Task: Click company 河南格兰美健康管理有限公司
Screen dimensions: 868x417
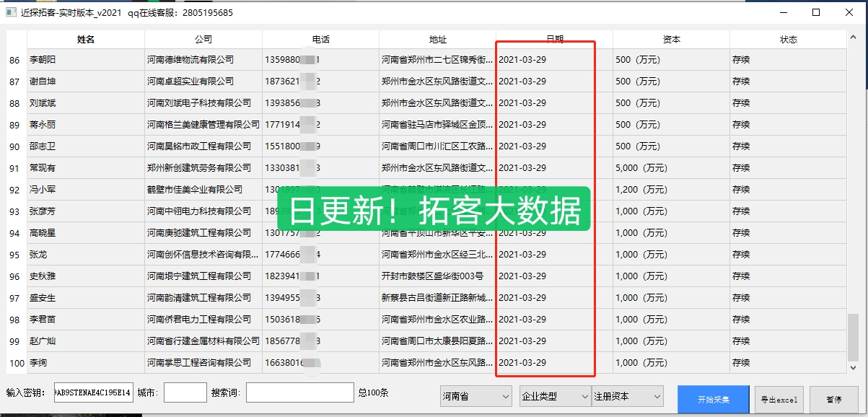Action: coord(203,125)
